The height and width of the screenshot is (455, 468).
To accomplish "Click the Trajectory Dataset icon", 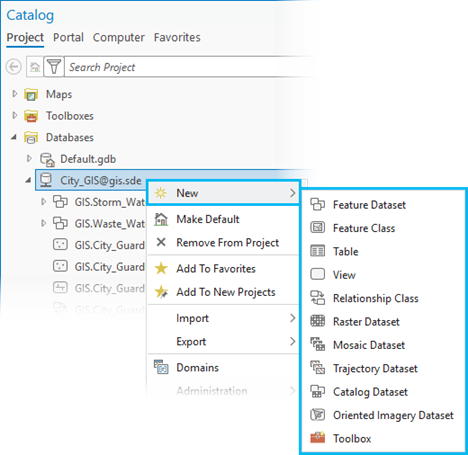I will pyautogui.click(x=318, y=368).
